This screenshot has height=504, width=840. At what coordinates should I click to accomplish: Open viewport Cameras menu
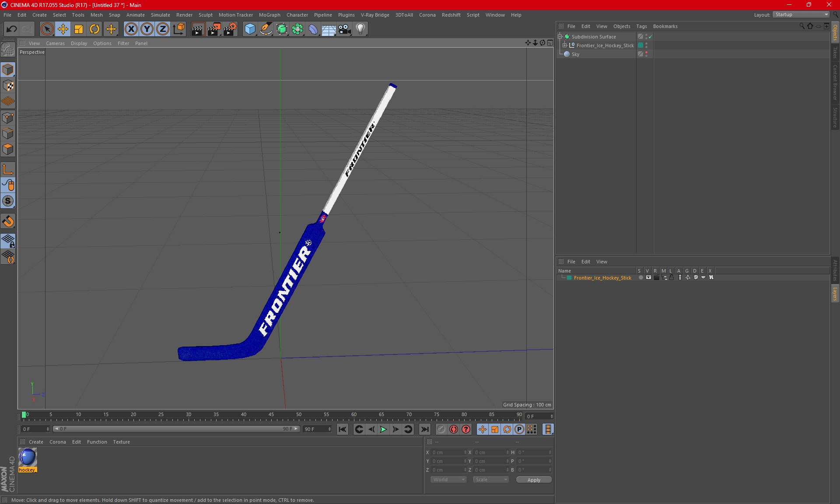tap(55, 43)
